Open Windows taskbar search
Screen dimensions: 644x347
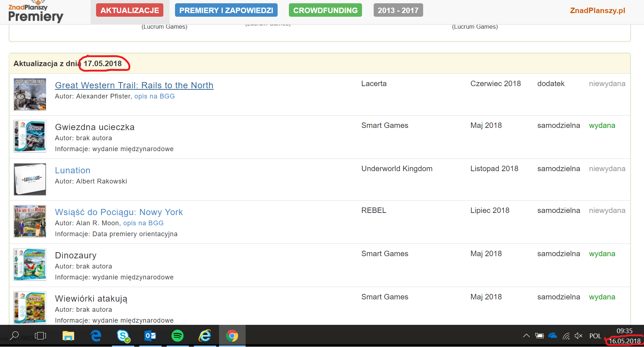coord(15,336)
